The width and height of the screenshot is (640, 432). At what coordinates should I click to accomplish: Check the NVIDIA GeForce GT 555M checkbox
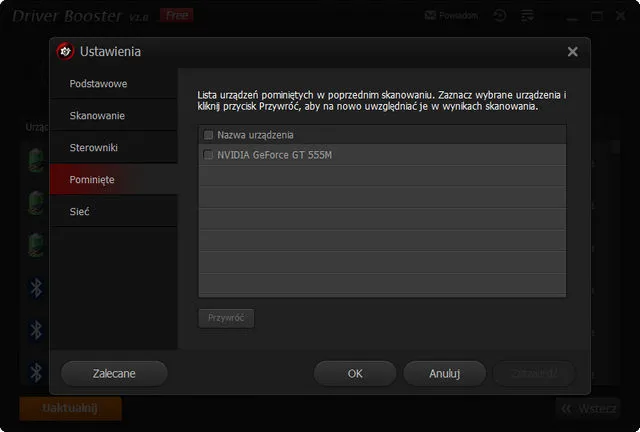pos(208,155)
